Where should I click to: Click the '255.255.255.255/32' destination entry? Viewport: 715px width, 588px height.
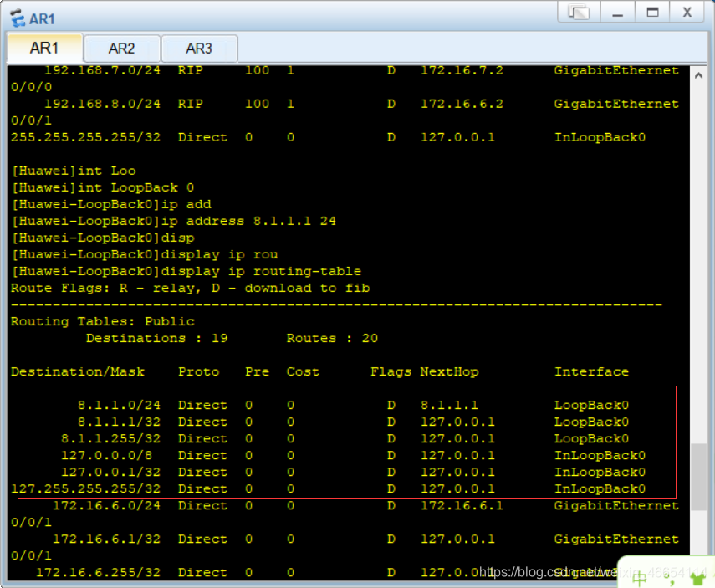86,137
